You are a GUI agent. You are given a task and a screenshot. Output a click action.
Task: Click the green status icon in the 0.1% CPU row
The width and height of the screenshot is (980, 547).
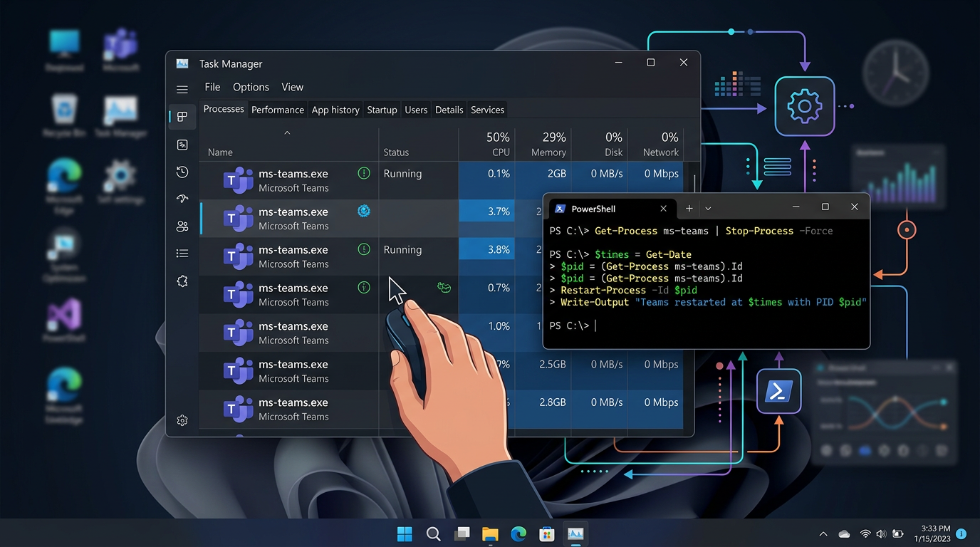pos(364,173)
